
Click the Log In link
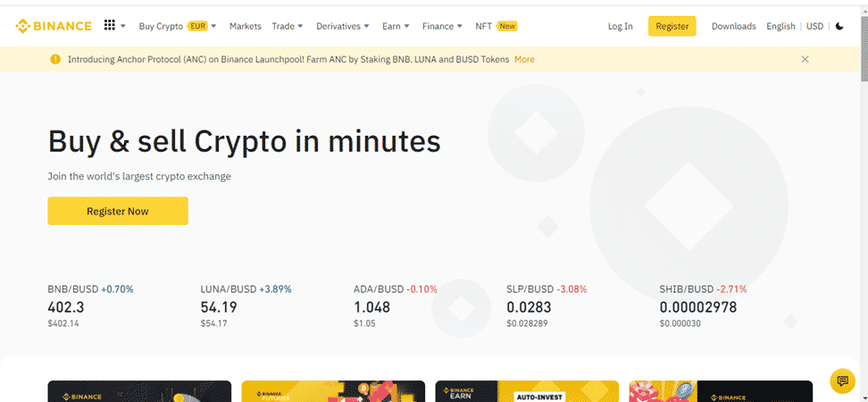[620, 26]
